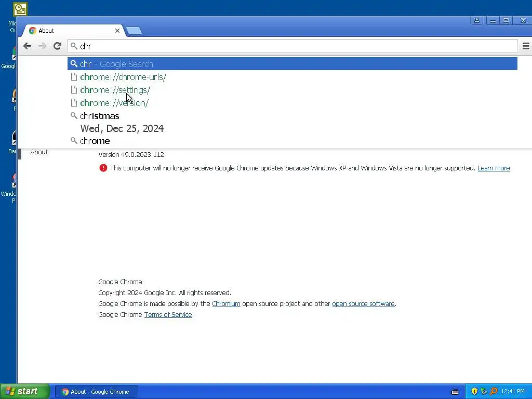Click the address bar containing chr
Viewport: 532px width, 399px height.
pos(292,46)
